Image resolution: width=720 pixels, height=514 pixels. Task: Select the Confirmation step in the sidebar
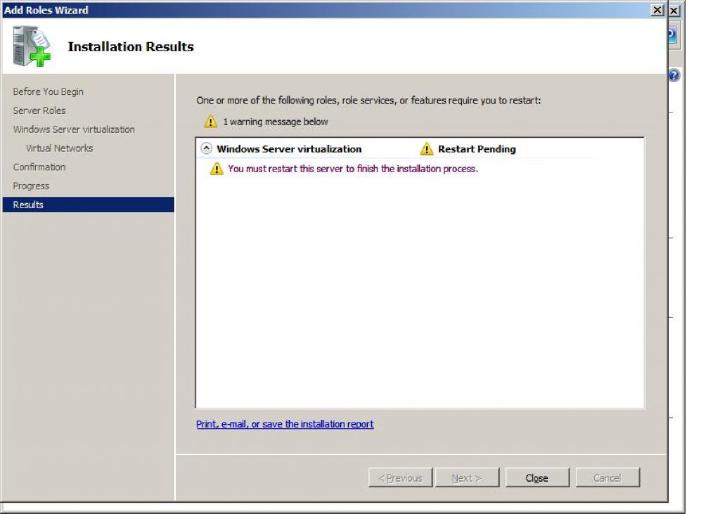point(39,167)
